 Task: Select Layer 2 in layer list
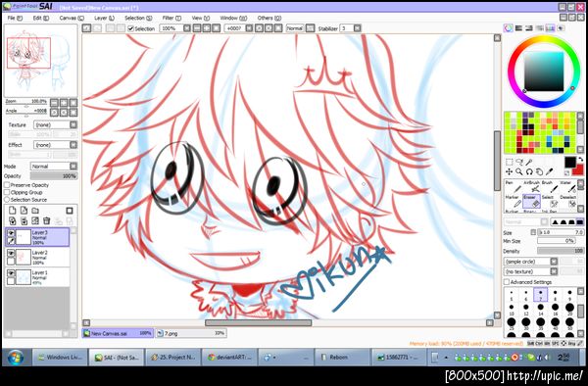[x=37, y=257]
